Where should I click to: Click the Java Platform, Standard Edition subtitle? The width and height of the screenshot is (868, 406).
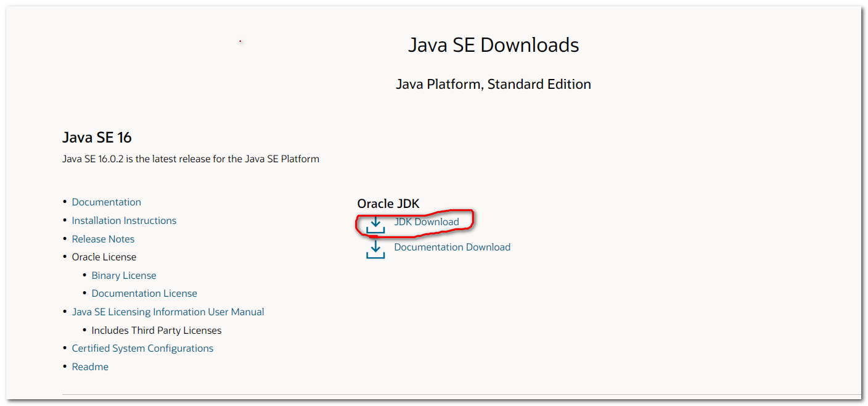(x=493, y=84)
